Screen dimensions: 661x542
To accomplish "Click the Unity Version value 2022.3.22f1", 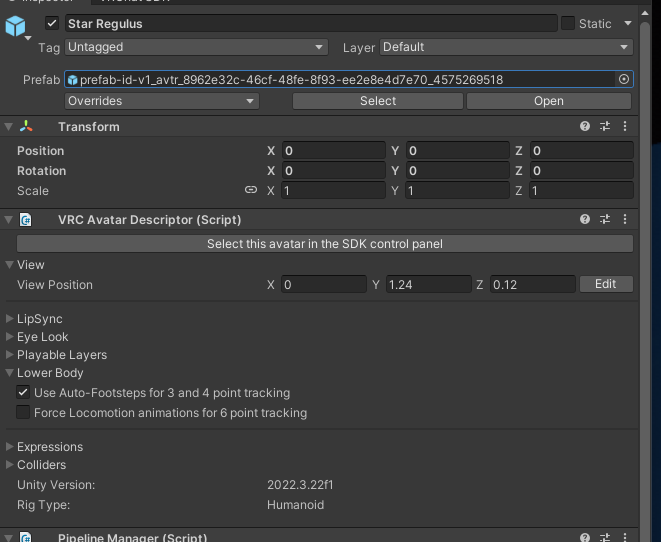I will (300, 485).
